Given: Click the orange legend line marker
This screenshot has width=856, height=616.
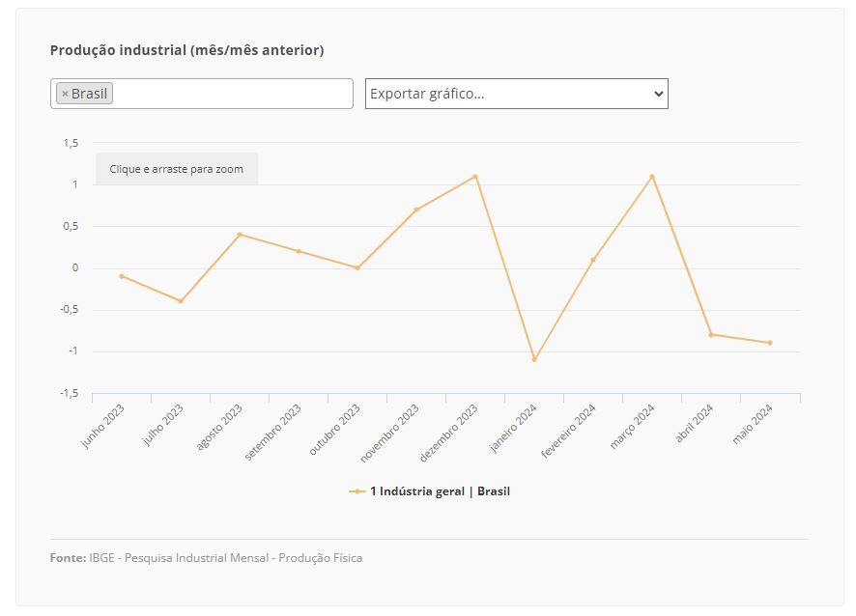Looking at the screenshot, I should tap(357, 491).
